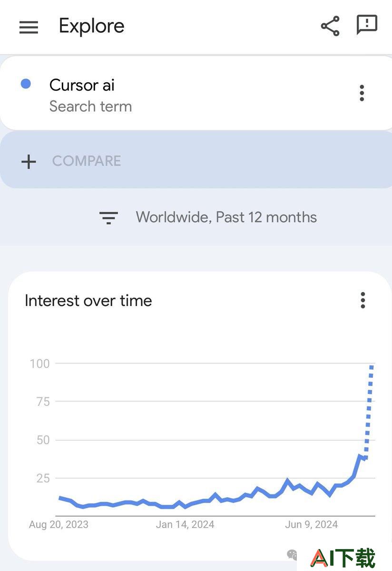
Task: Click the Interest over time heading
Action: (88, 301)
